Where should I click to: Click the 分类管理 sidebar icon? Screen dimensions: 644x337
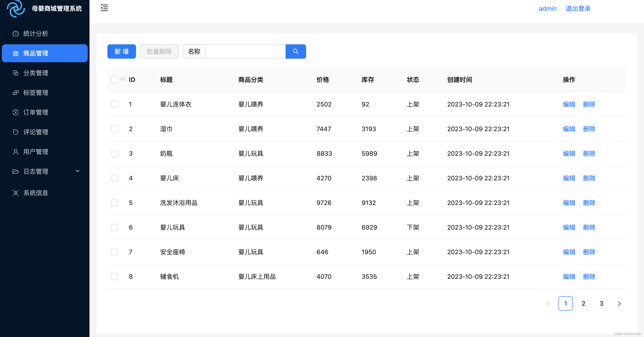point(15,73)
